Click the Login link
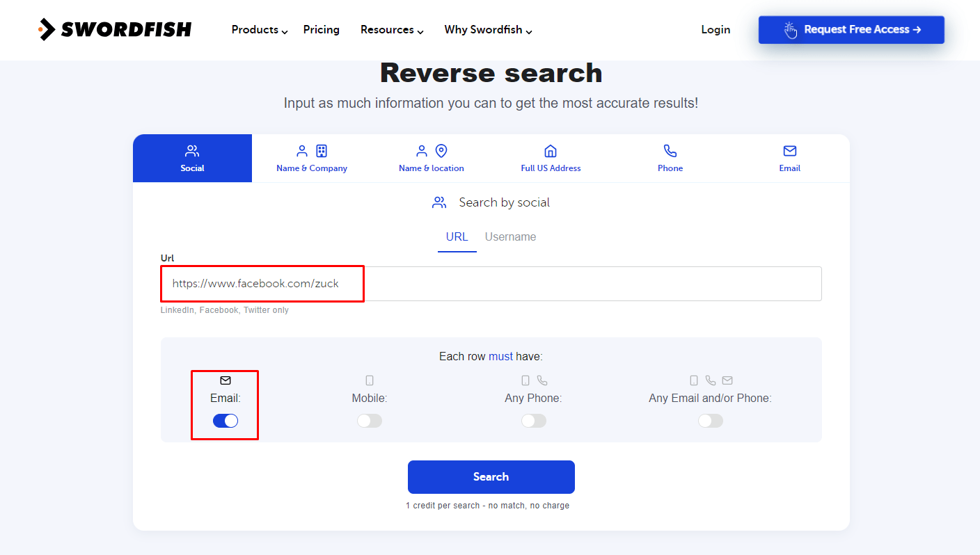This screenshot has width=980, height=555. pyautogui.click(x=716, y=30)
